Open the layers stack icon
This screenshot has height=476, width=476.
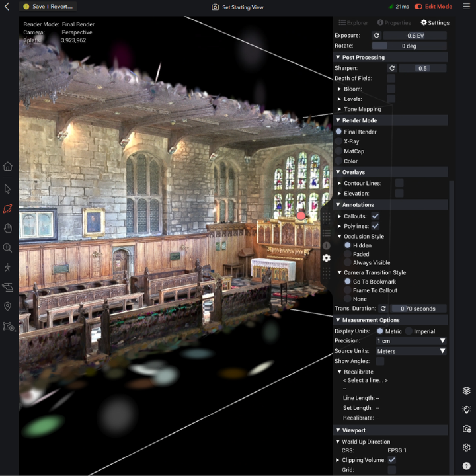click(x=466, y=391)
